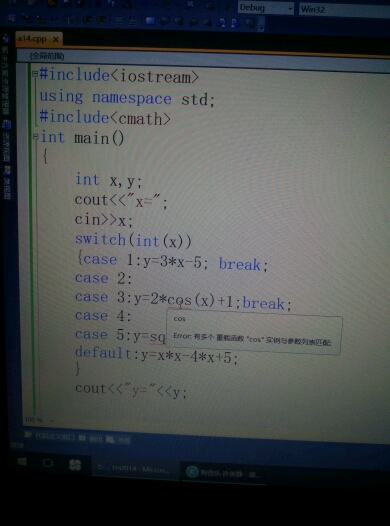
Task: Open the 代码定义窗口 bottom tab
Action: click(51, 436)
